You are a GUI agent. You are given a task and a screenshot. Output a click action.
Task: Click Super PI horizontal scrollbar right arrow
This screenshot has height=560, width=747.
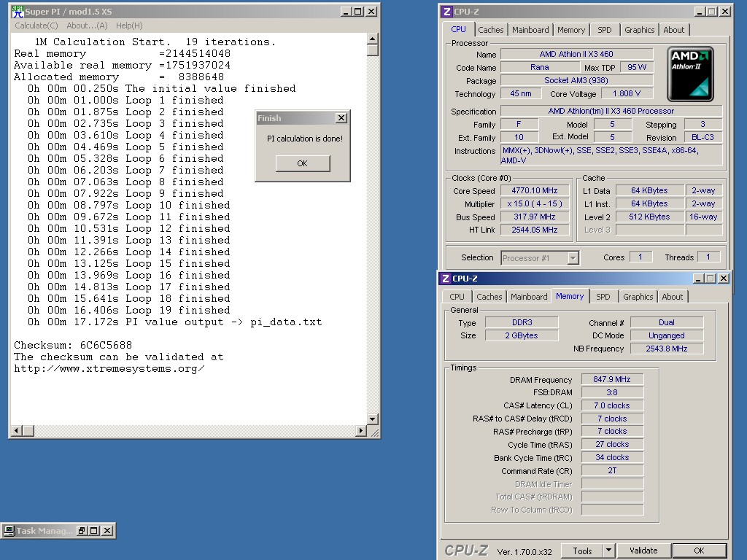pos(361,430)
